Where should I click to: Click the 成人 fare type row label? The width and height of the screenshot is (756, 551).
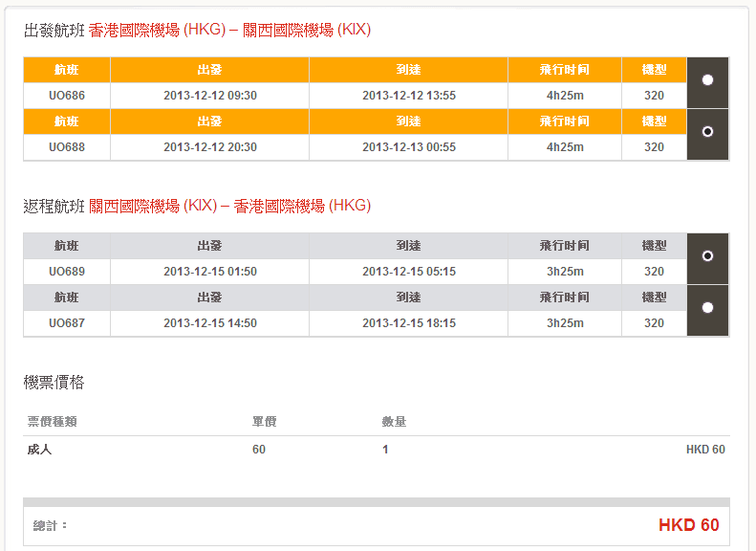39,450
